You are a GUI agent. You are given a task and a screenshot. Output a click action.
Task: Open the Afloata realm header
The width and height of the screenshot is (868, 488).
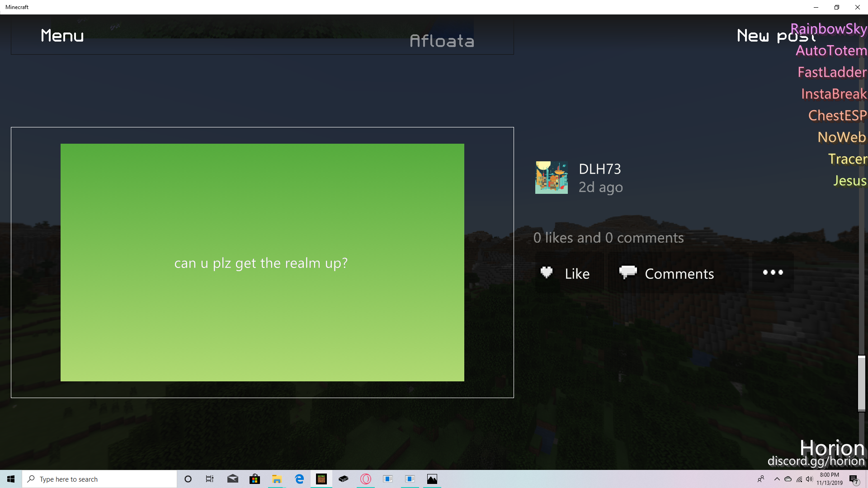442,41
